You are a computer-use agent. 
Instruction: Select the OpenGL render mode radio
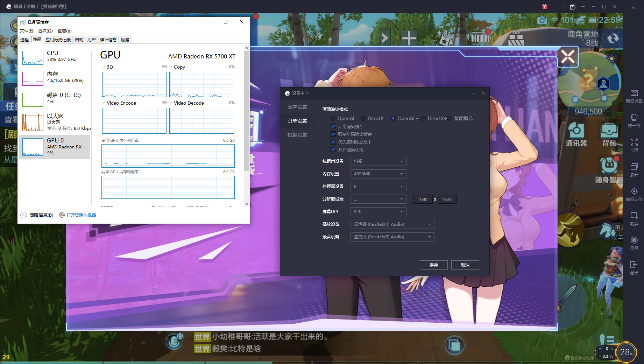(x=333, y=118)
